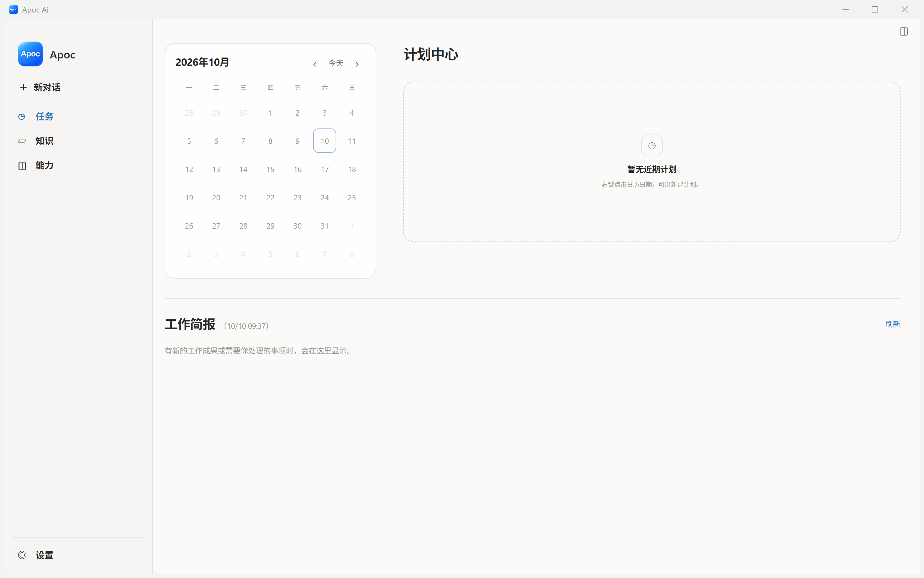Select October 20 in the calendar
This screenshot has width=924, height=578.
(x=216, y=197)
